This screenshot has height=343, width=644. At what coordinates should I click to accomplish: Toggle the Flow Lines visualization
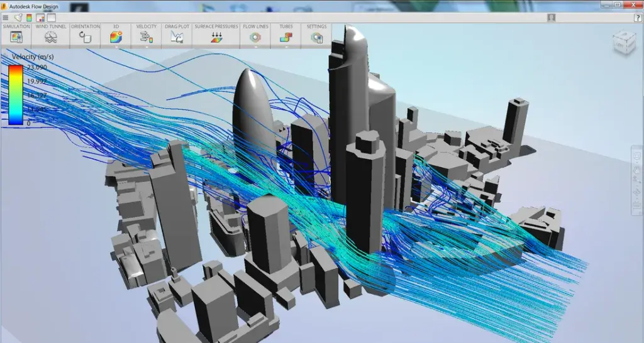[255, 37]
